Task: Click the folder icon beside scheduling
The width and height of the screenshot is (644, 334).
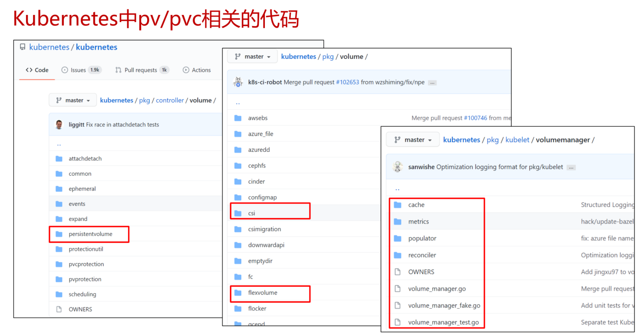Action: [59, 294]
